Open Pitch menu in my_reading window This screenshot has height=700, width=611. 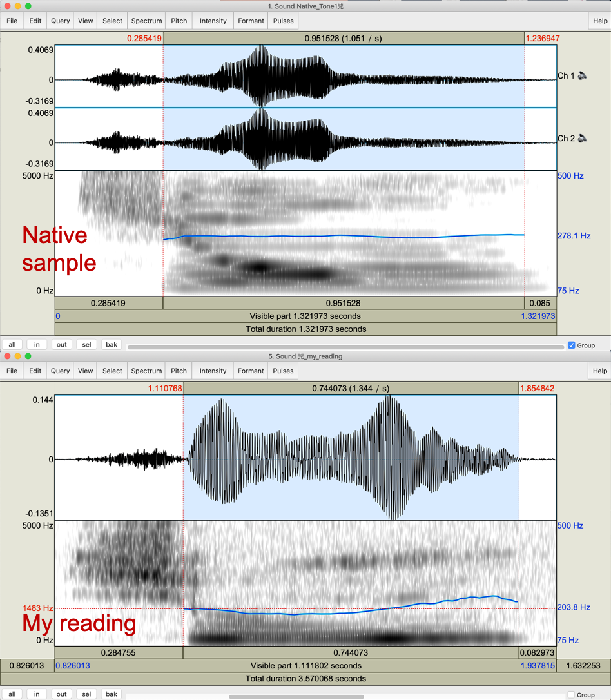[x=179, y=371]
